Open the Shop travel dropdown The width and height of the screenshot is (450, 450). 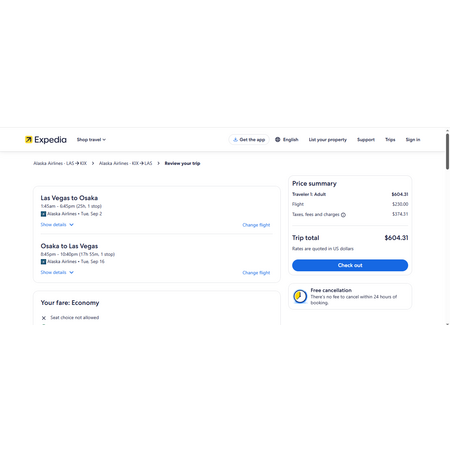pyautogui.click(x=91, y=140)
